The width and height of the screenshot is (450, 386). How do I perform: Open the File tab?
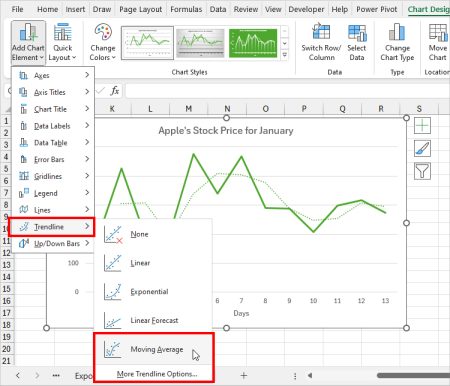pos(17,9)
